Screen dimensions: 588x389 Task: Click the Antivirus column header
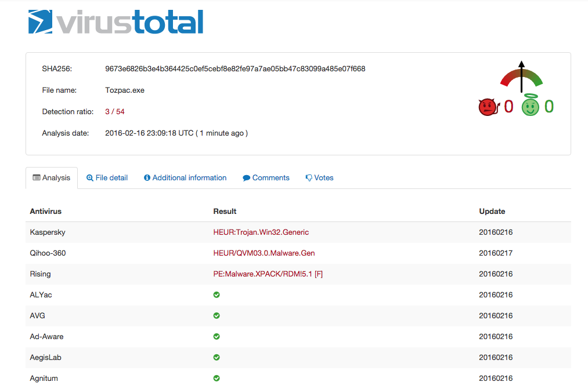[x=46, y=211]
